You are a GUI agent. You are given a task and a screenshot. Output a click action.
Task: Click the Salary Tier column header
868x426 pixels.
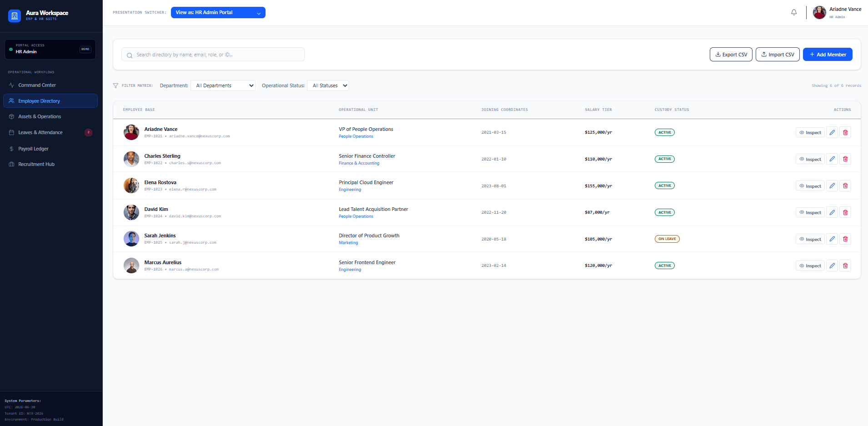click(598, 110)
